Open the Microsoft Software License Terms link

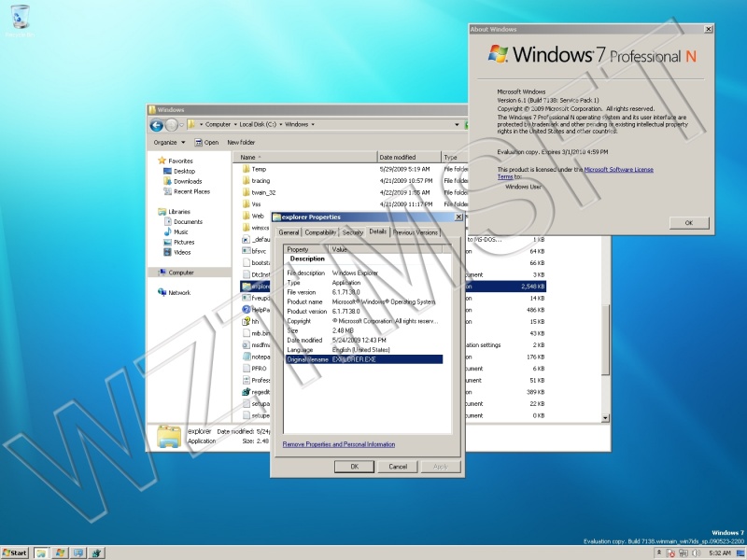618,170
